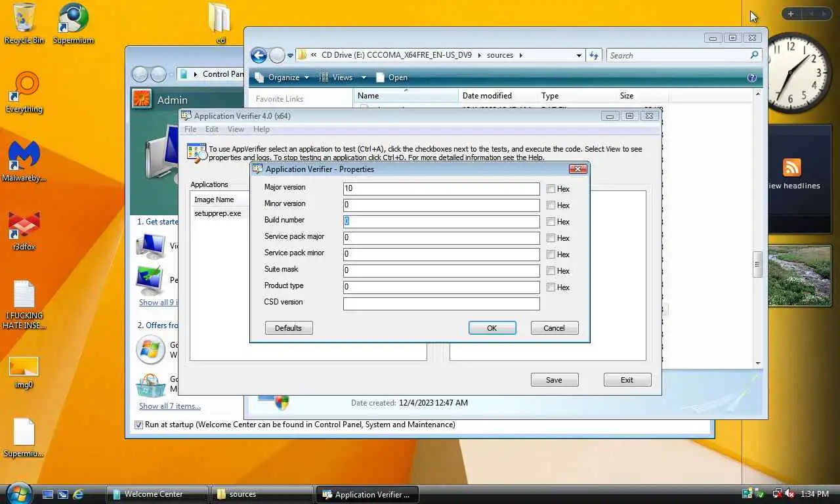Click the Explorer search magnifier icon
This screenshot has height=504, width=840.
pos(754,55)
